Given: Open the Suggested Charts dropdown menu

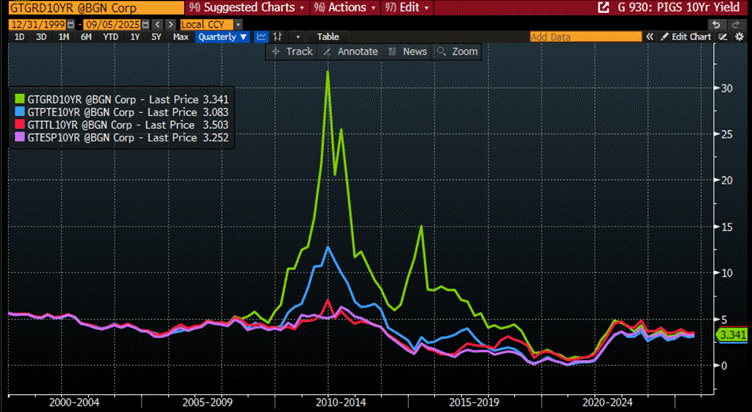Looking at the screenshot, I should (247, 8).
